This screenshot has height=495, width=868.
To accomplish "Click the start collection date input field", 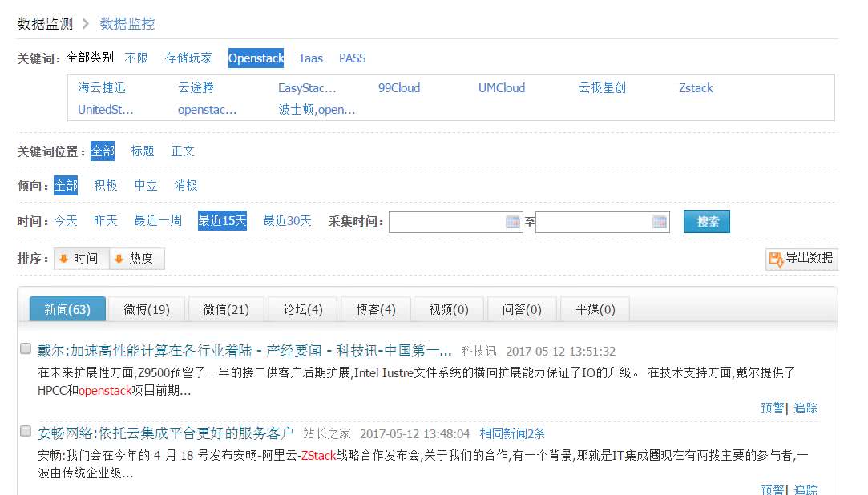I will click(455, 223).
